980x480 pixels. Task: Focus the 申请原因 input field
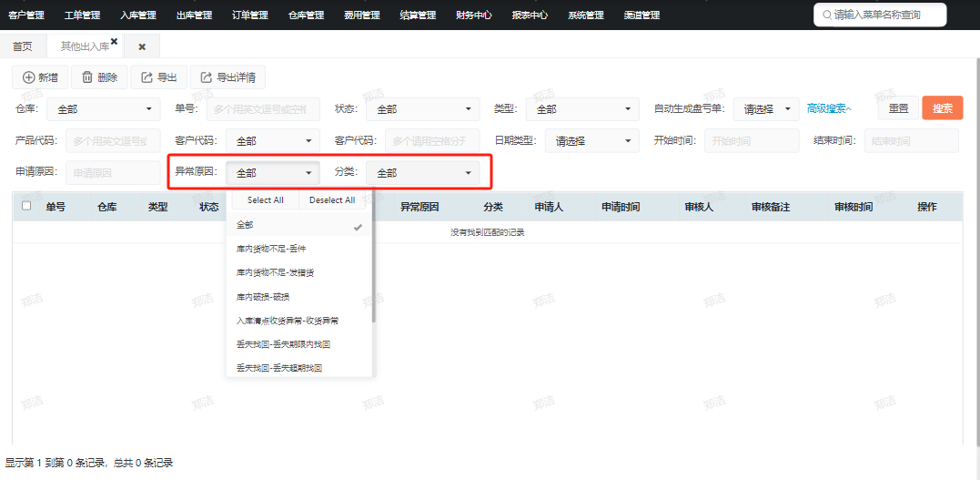coord(113,173)
